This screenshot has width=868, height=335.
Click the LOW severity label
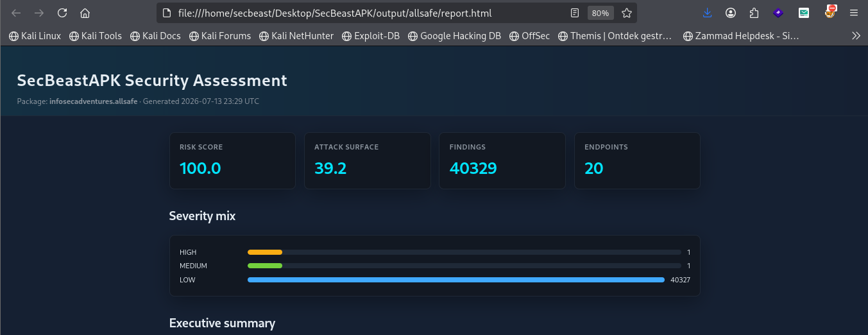[x=187, y=280]
